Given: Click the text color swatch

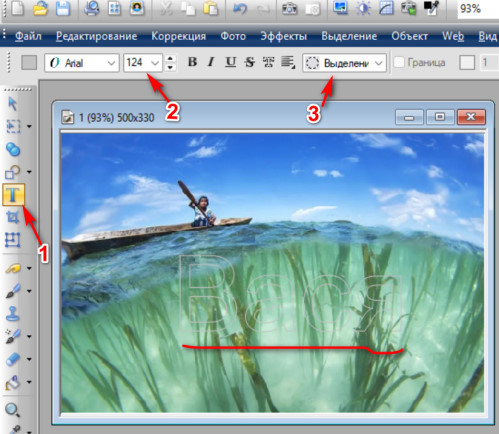Looking at the screenshot, I should (x=29, y=63).
